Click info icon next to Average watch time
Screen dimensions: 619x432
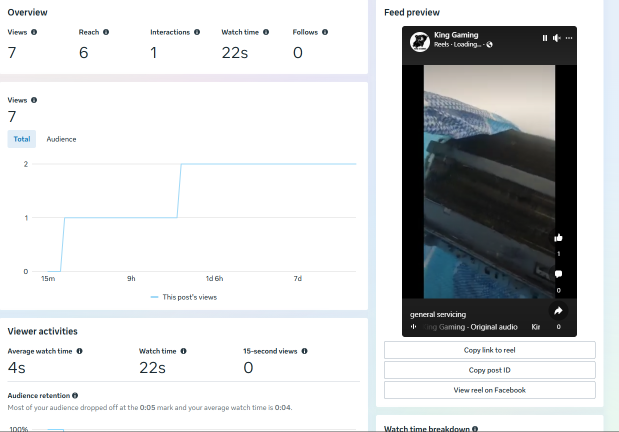point(79,351)
